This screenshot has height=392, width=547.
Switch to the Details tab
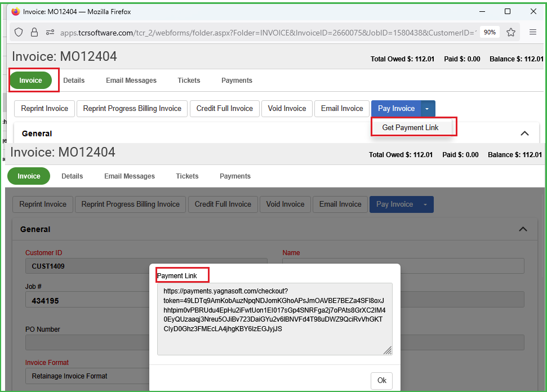pyautogui.click(x=74, y=81)
